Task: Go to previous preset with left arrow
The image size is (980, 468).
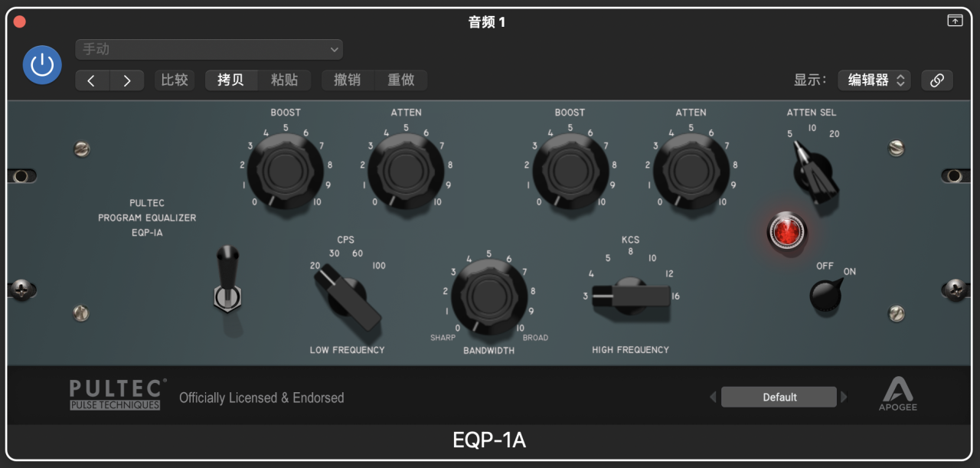Action: click(92, 80)
